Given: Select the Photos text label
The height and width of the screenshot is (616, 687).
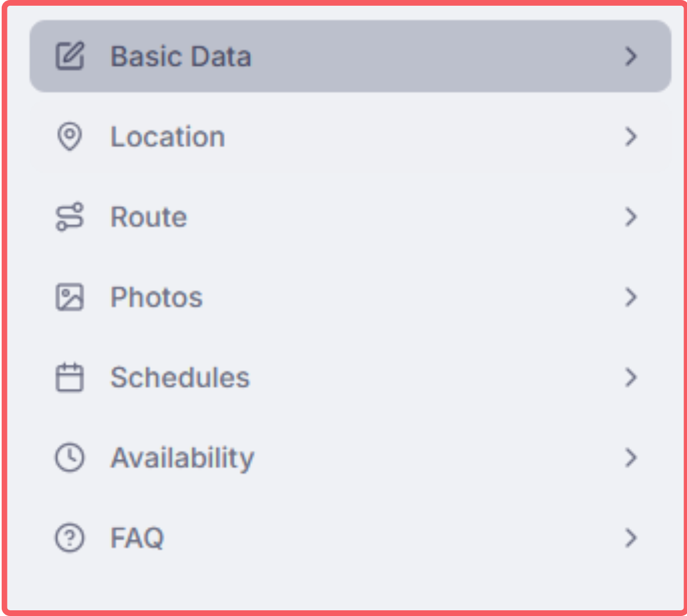Looking at the screenshot, I should 157,297.
